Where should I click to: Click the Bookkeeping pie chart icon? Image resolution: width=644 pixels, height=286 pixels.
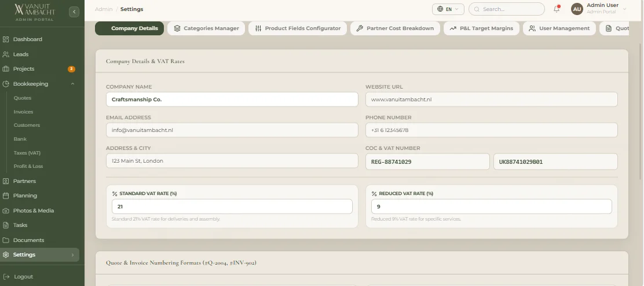6,84
